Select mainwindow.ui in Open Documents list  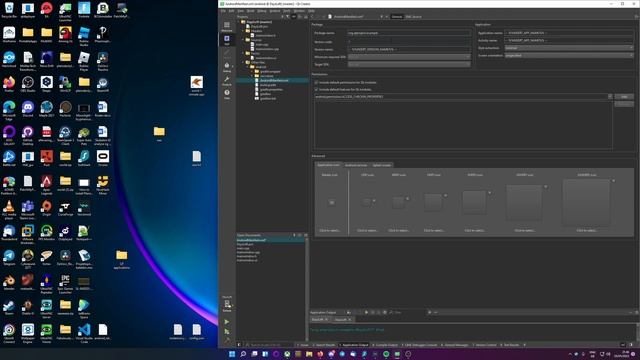coord(247,260)
